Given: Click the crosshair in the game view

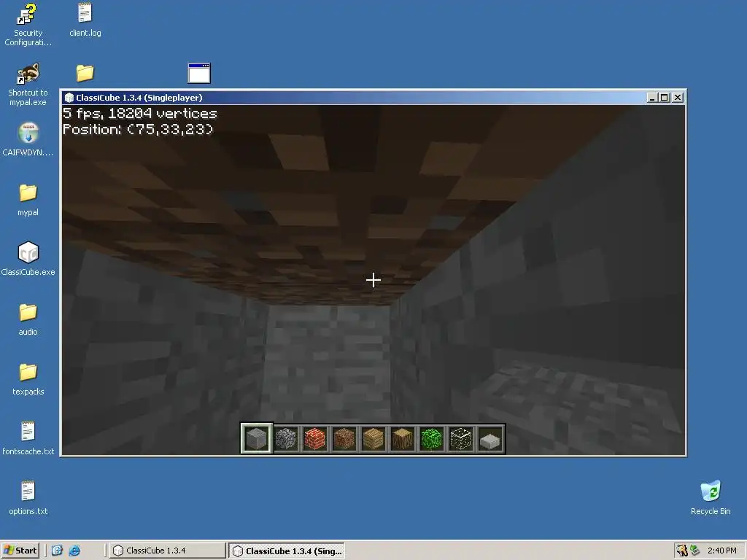Looking at the screenshot, I should [373, 280].
